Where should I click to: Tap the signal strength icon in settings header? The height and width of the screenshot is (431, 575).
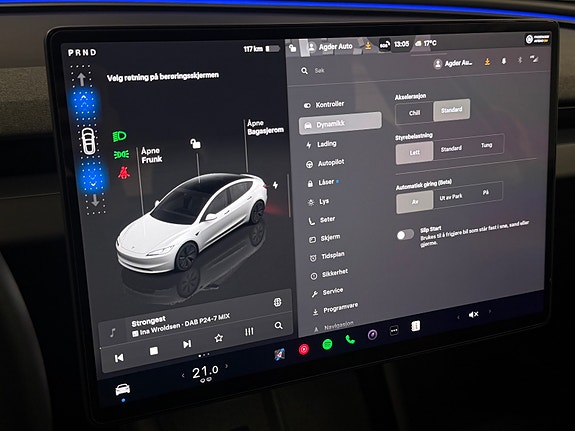[534, 59]
